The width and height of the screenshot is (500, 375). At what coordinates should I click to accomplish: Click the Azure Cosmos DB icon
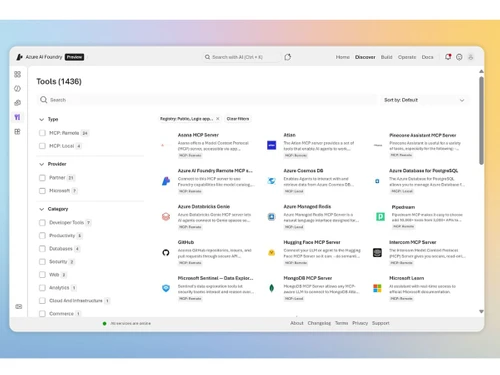pos(272,181)
